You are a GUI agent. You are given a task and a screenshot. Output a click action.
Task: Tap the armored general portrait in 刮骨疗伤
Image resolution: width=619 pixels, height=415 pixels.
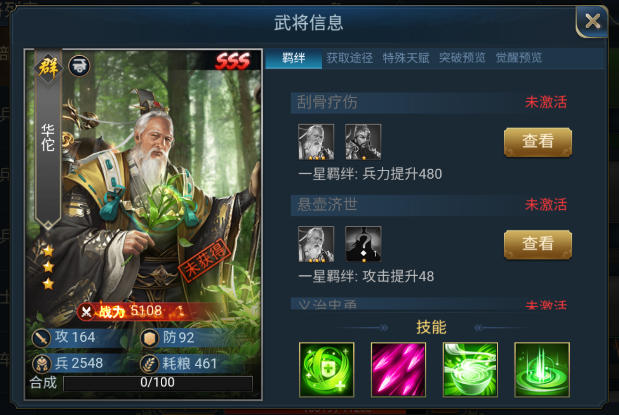pos(363,142)
